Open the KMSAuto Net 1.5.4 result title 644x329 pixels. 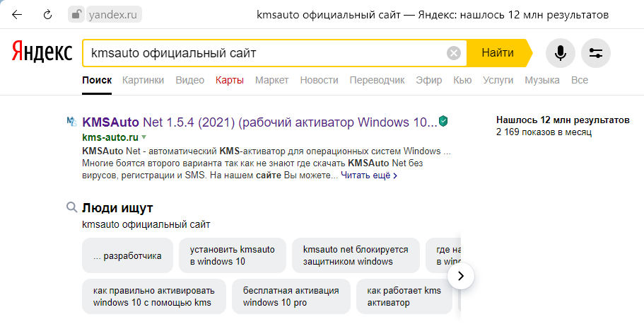coord(259,122)
